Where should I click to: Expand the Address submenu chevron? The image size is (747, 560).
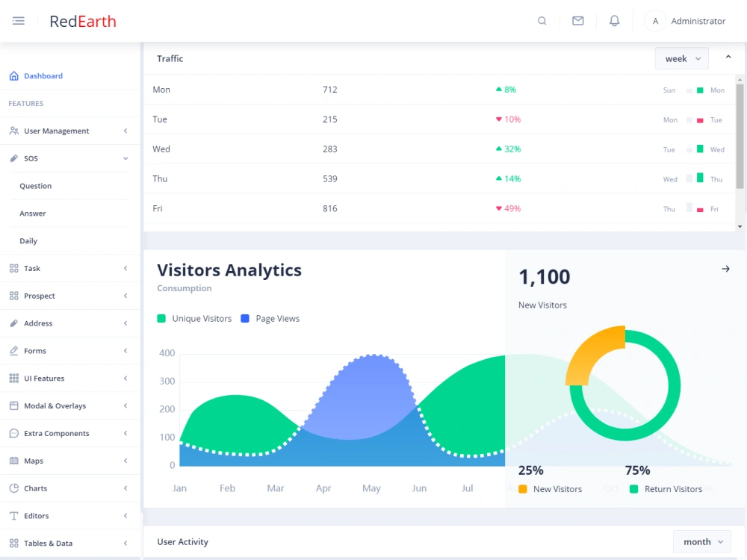tap(125, 323)
